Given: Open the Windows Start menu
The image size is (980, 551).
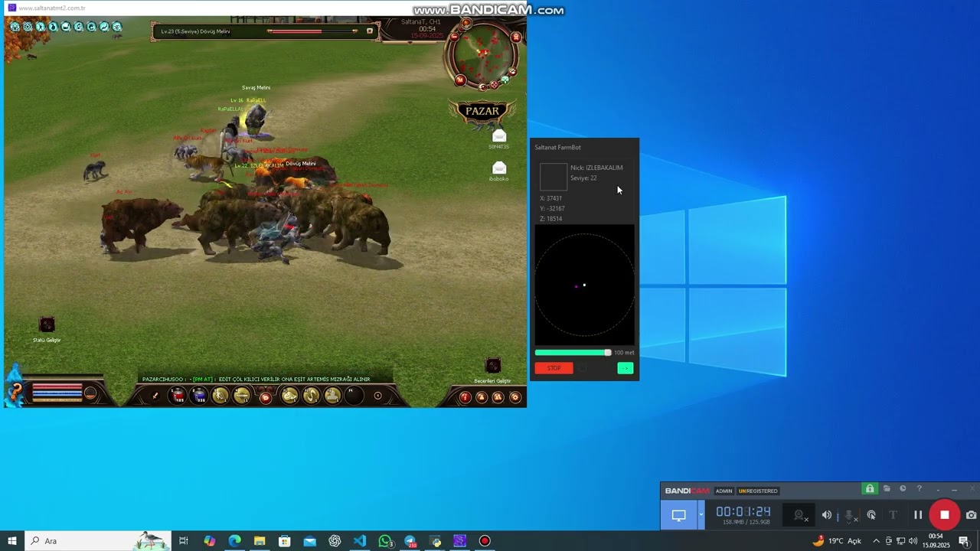Looking at the screenshot, I should (x=12, y=541).
